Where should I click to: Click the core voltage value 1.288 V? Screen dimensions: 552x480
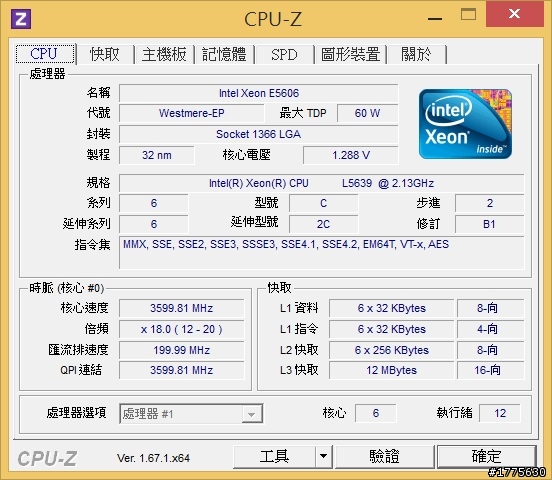click(351, 155)
